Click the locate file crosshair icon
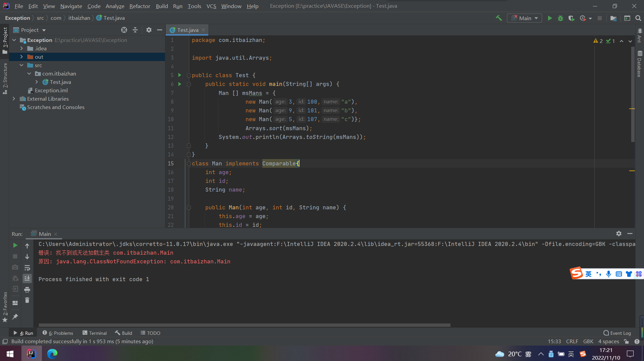This screenshot has height=361, width=644. [124, 30]
